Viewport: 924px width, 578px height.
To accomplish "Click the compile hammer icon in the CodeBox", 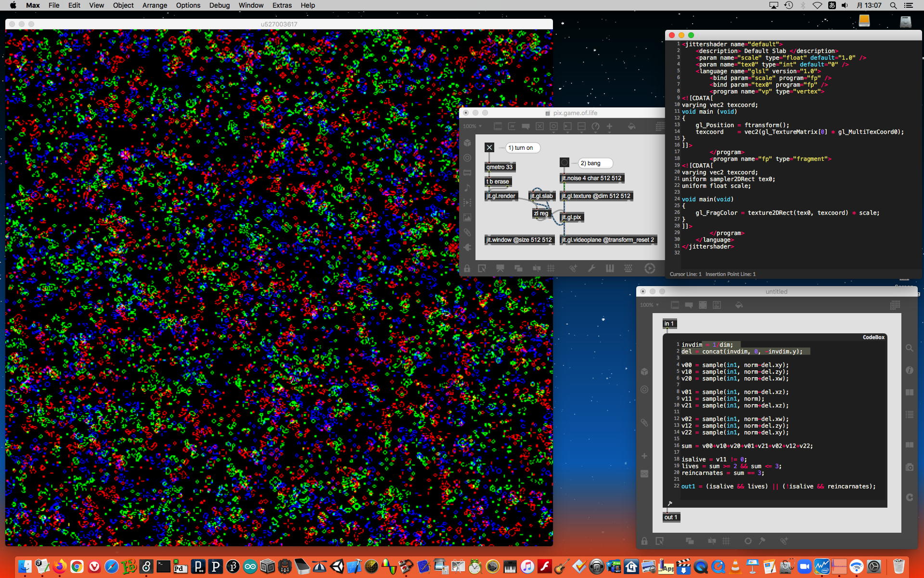I will pos(669,503).
